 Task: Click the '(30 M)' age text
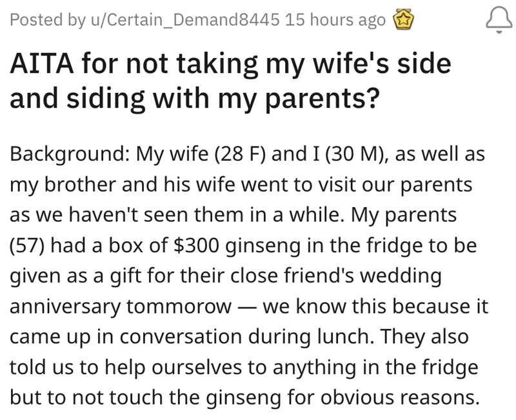355,154
